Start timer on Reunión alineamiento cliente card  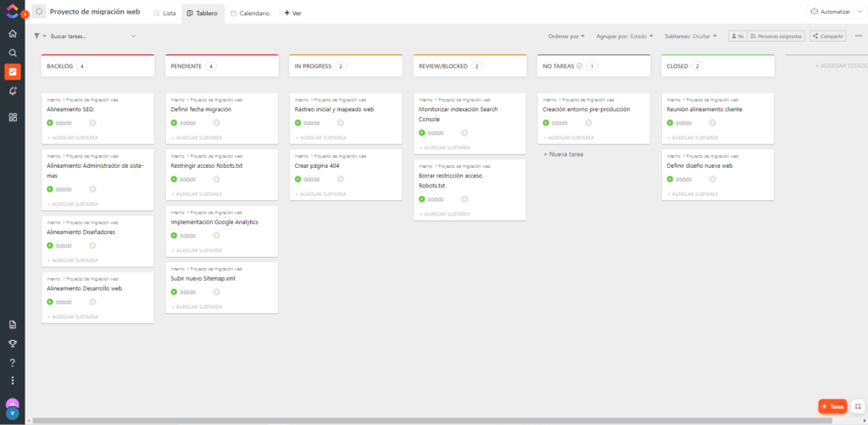pyautogui.click(x=670, y=123)
